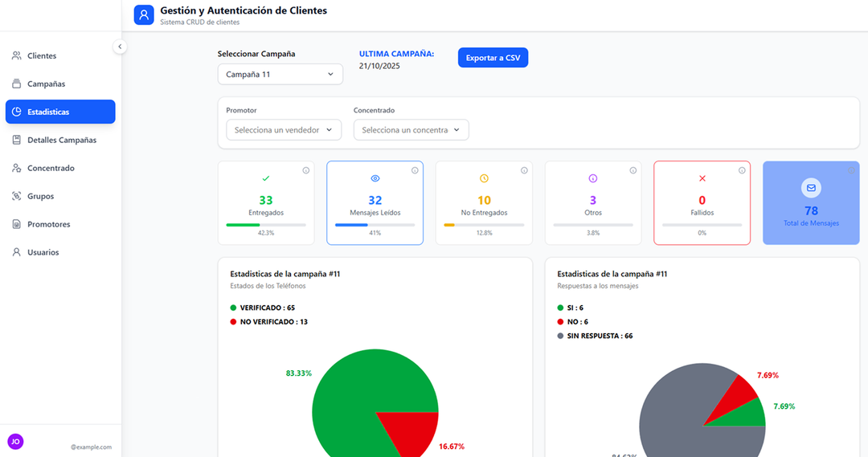This screenshot has height=457, width=868.
Task: Toggle the NO VERIFICADO legend entry
Action: click(x=268, y=322)
